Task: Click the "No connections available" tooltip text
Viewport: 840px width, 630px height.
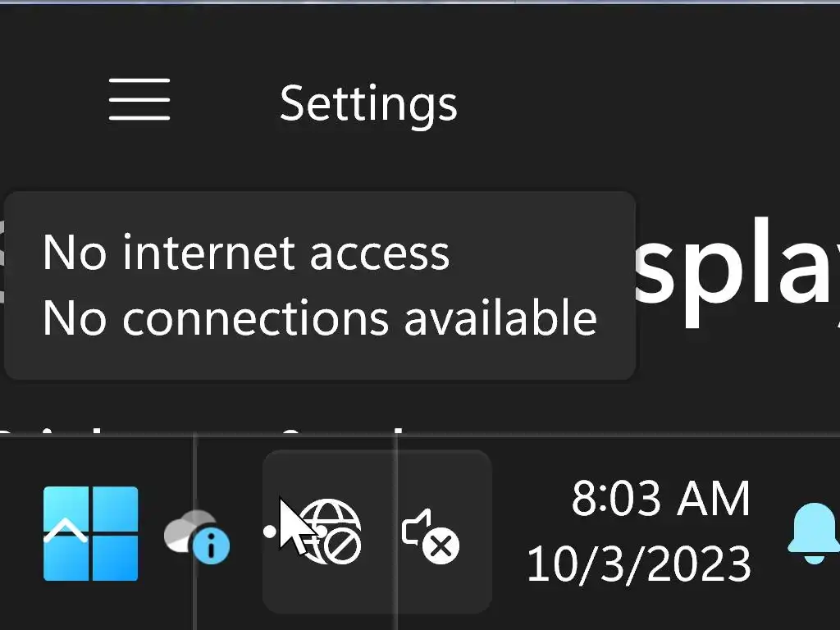Action: click(320, 317)
